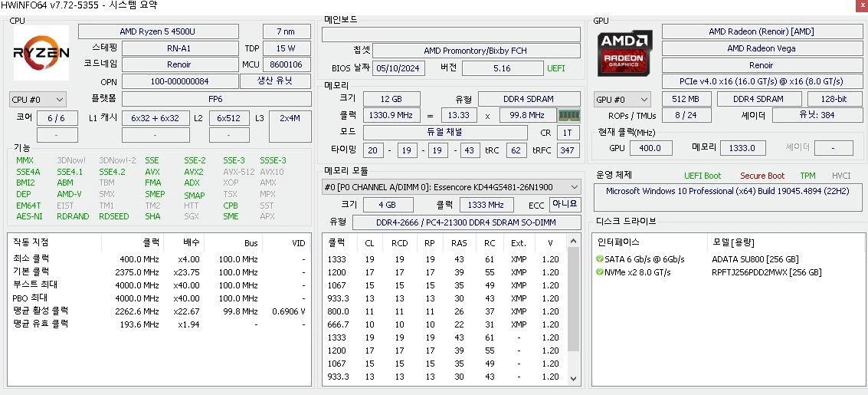Click the L1 cache 6x32 + 6x32 field
868x395 pixels.
[155, 118]
